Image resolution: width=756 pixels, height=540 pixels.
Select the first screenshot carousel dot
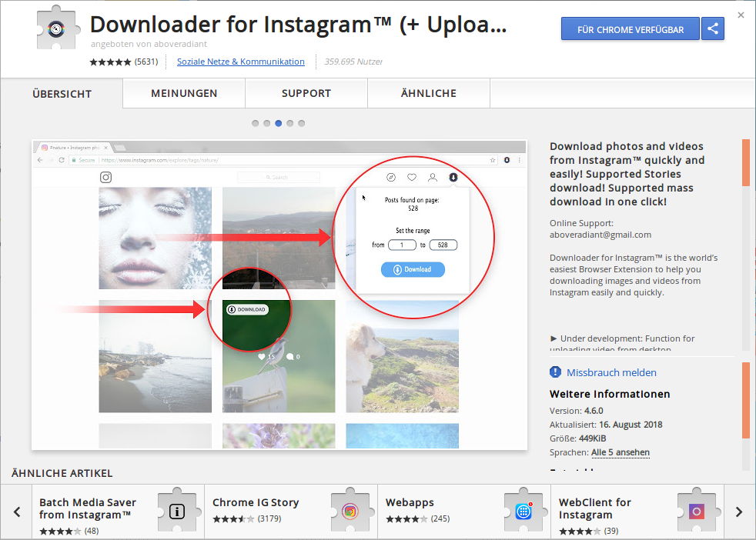pyautogui.click(x=255, y=123)
